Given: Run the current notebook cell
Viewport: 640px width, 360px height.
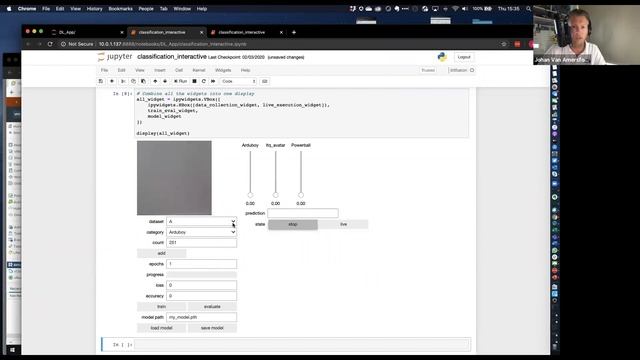Looking at the screenshot, I should click(180, 81).
